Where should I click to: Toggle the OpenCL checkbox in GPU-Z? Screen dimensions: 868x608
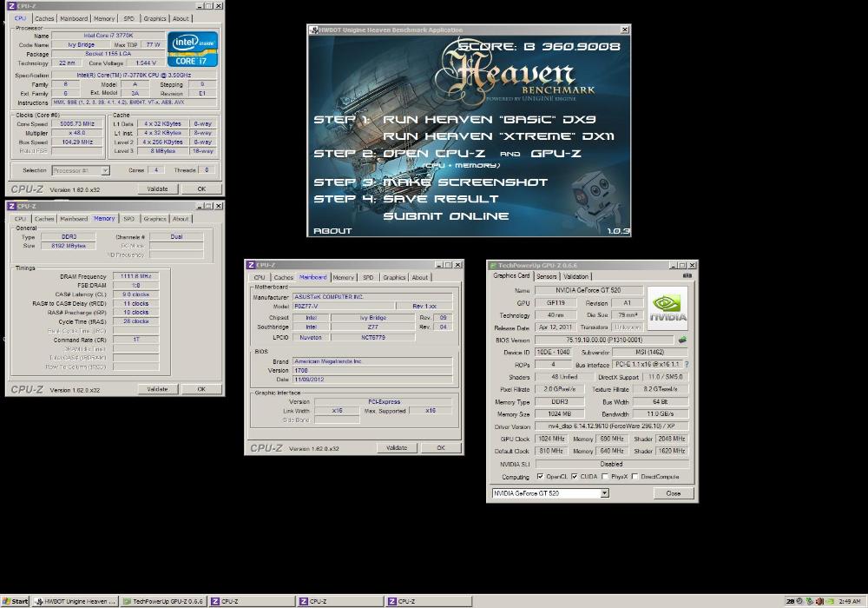coord(540,476)
